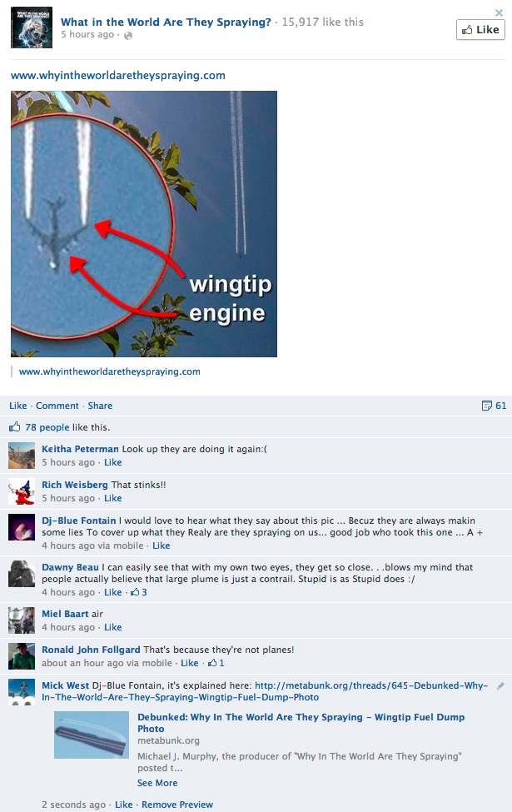Click the pencil edit icon on Mick West's comment
Viewport: 512px width, 812px height.
click(x=500, y=685)
